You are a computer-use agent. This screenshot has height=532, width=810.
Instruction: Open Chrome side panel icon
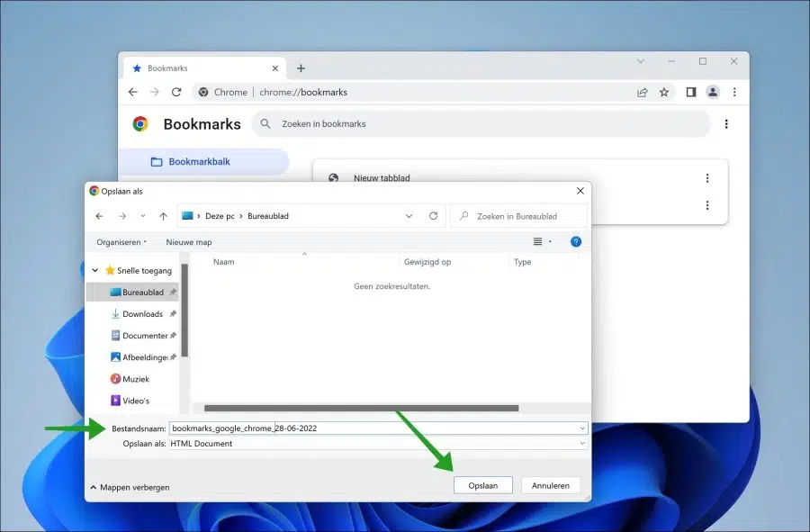690,92
